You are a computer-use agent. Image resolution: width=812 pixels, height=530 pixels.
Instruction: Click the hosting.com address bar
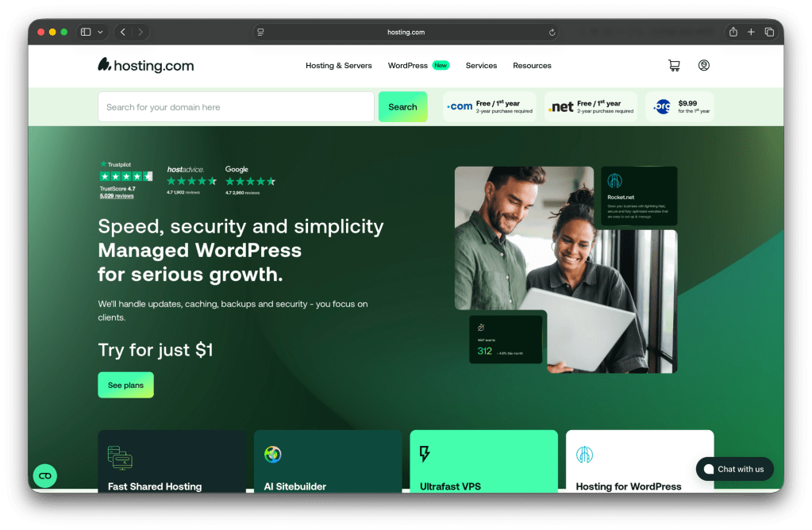click(x=406, y=32)
